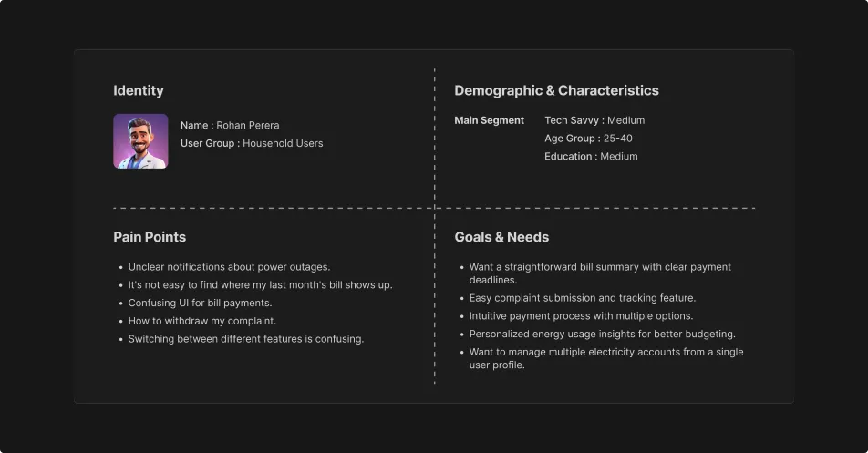
Task: Click the Age Group 25-40 line
Action: click(588, 139)
